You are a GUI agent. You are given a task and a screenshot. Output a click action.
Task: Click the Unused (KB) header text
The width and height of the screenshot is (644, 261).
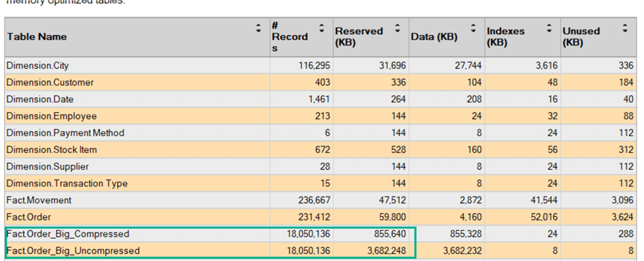[x=581, y=36]
